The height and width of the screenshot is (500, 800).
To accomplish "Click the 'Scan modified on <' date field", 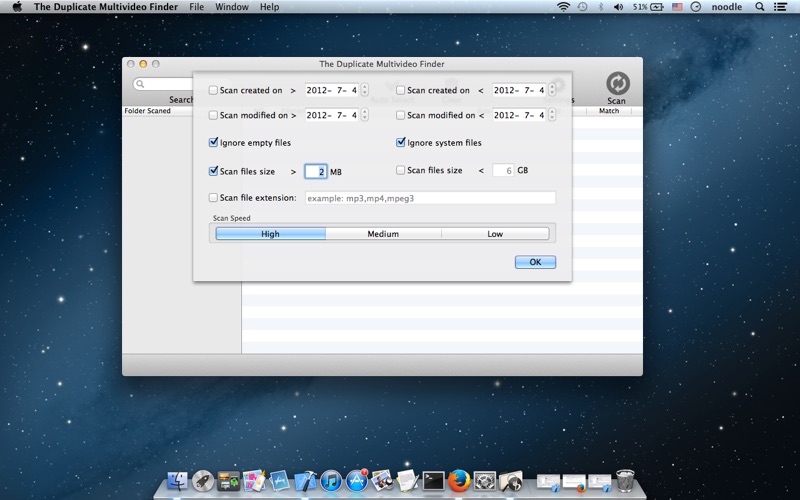I will pyautogui.click(x=519, y=115).
